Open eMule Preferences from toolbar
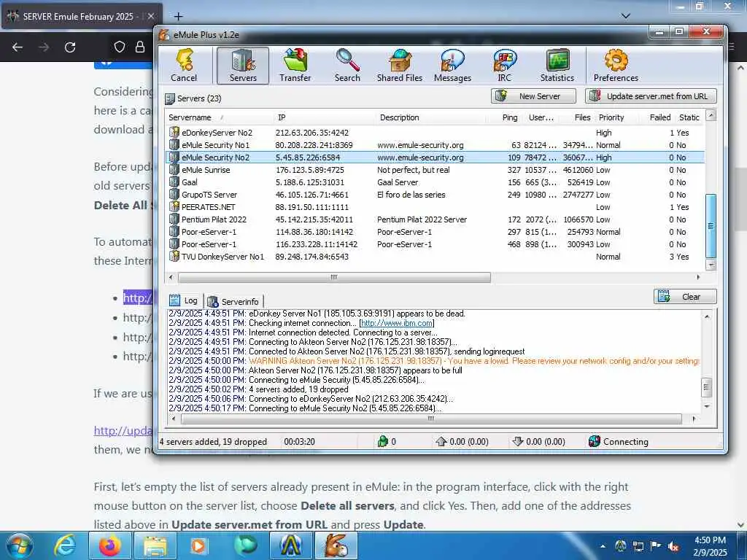 pyautogui.click(x=616, y=66)
